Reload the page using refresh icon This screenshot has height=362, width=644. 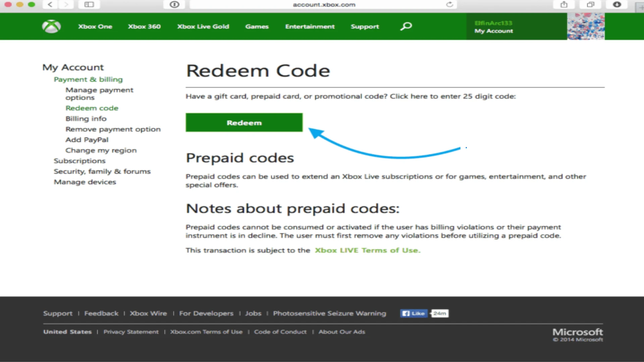tap(449, 4)
